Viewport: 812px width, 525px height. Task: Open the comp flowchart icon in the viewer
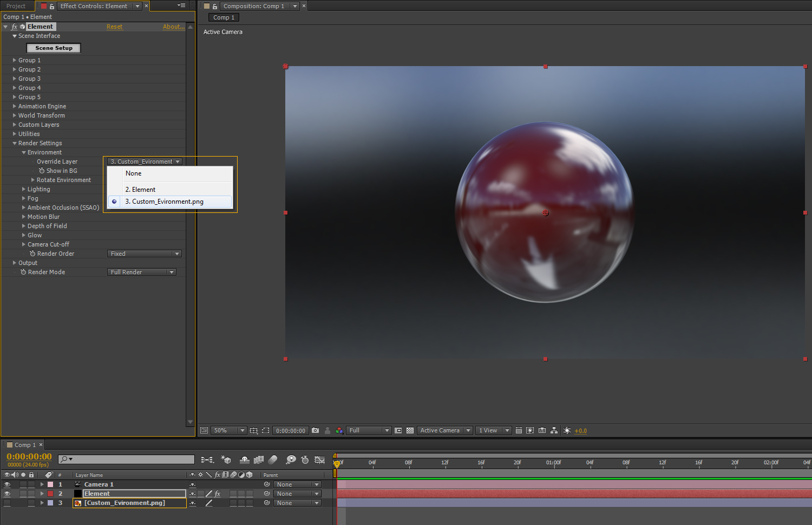pyautogui.click(x=554, y=431)
